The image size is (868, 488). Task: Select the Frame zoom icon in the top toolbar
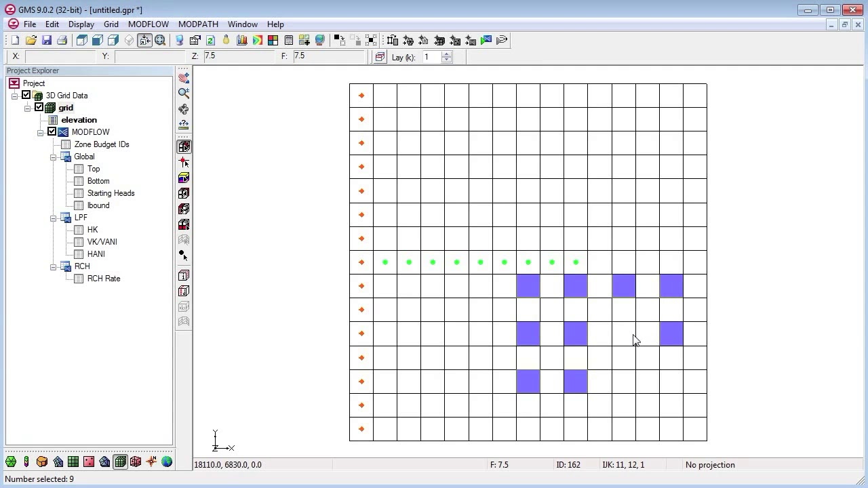pyautogui.click(x=160, y=41)
